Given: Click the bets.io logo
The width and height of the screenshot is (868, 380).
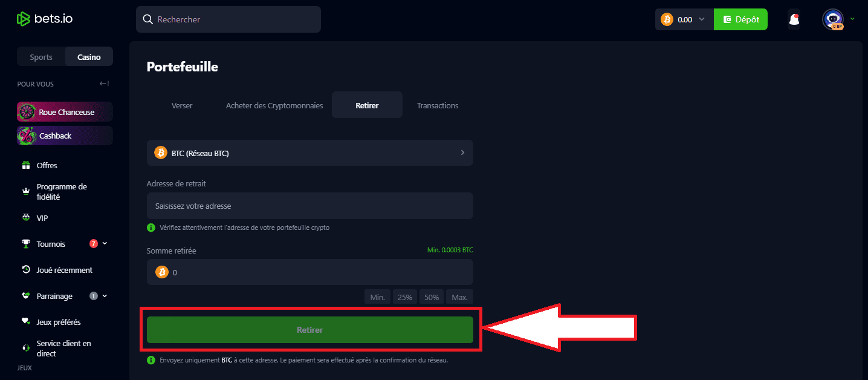Looking at the screenshot, I should pos(45,19).
